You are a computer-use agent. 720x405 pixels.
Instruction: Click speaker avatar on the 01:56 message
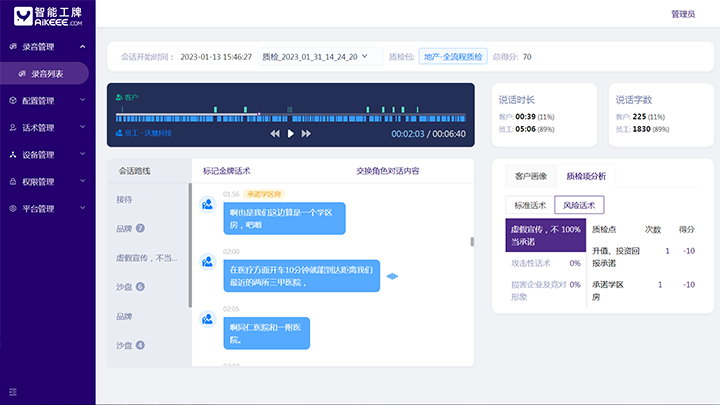point(208,204)
